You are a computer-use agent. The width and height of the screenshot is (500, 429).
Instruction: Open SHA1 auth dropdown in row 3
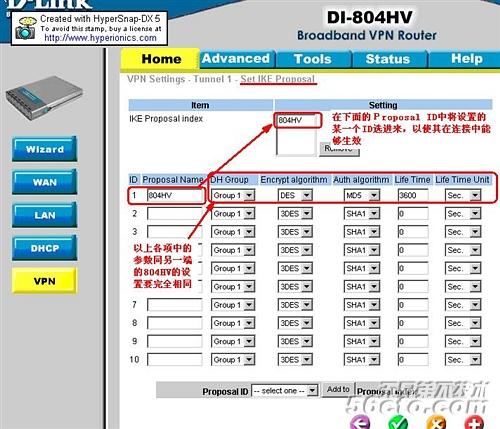(x=361, y=232)
